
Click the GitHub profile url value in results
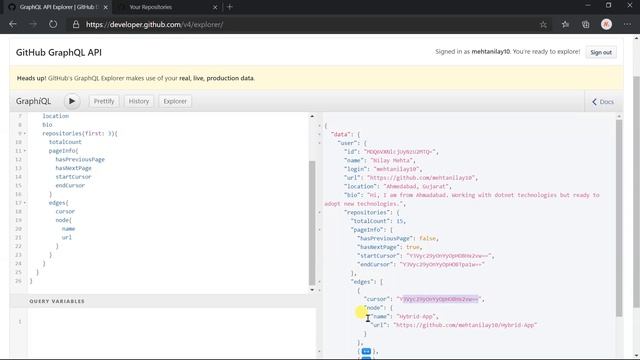(x=421, y=178)
